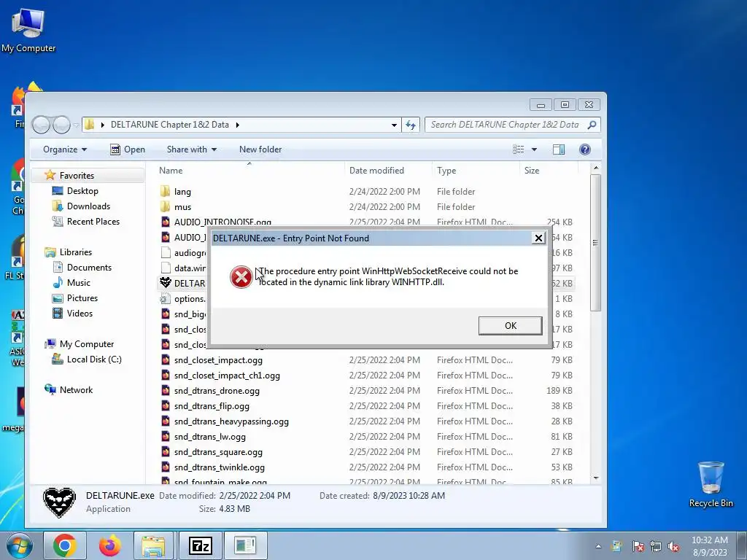This screenshot has height=560, width=747.
Task: Click the options file icon
Action: [166, 298]
